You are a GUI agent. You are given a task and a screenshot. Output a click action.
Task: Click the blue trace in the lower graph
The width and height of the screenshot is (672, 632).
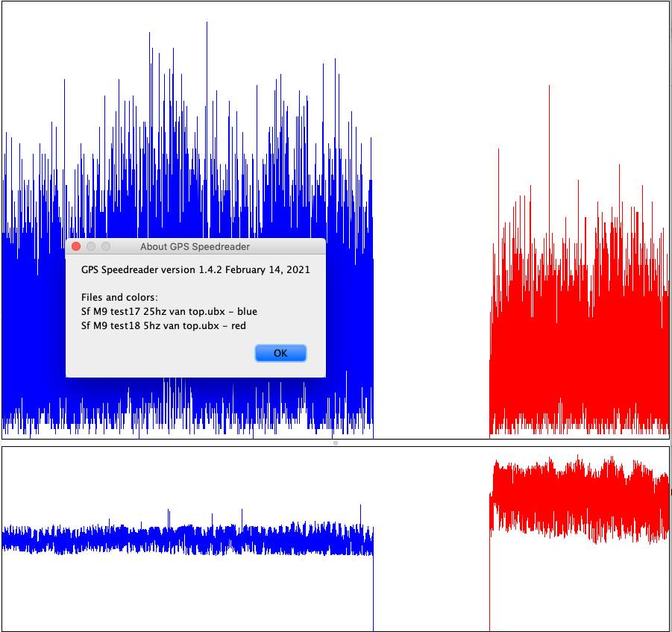pos(186,539)
